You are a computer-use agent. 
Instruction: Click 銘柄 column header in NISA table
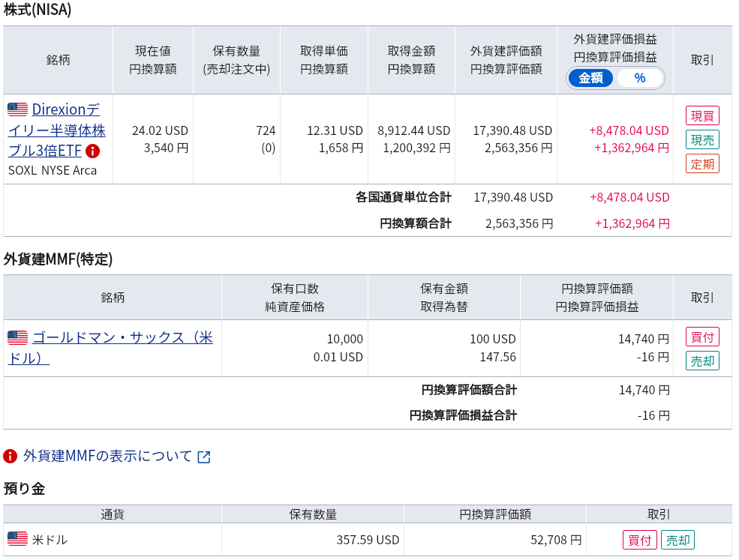[x=58, y=60]
